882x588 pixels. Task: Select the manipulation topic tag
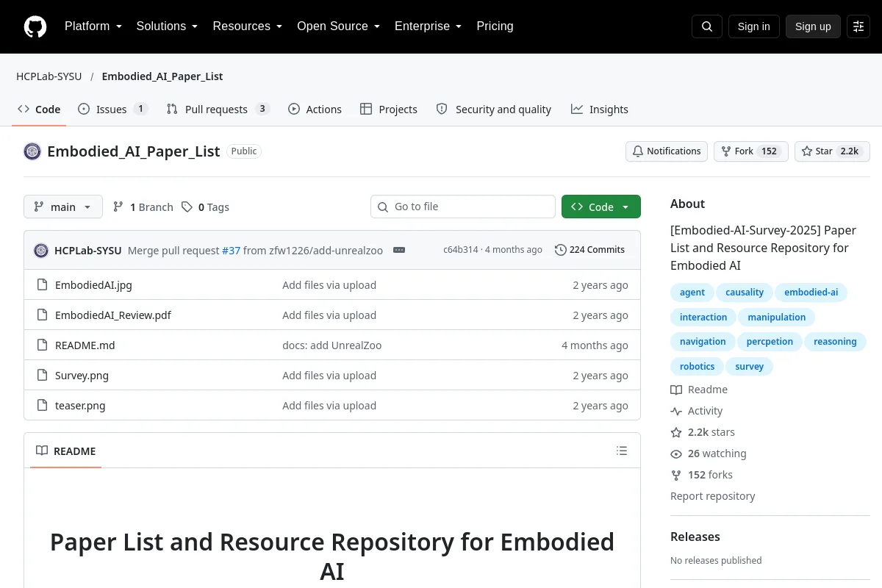tap(777, 318)
